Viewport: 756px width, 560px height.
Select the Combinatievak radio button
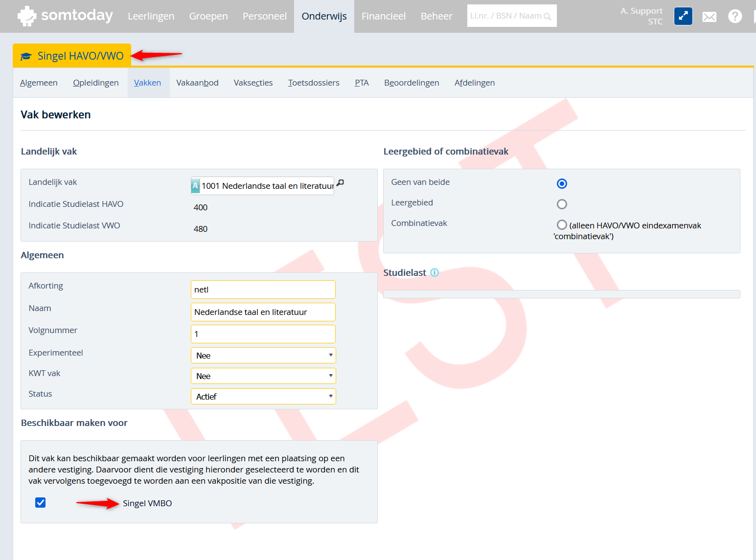(562, 224)
